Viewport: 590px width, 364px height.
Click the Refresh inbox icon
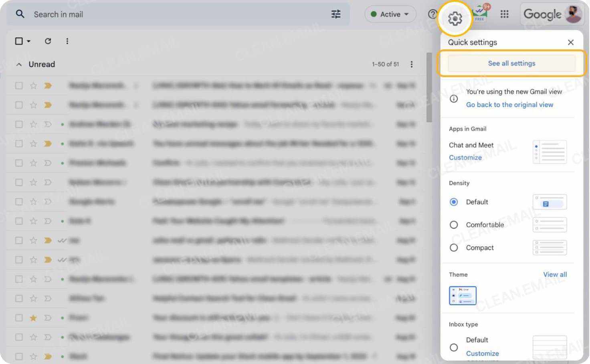[48, 41]
